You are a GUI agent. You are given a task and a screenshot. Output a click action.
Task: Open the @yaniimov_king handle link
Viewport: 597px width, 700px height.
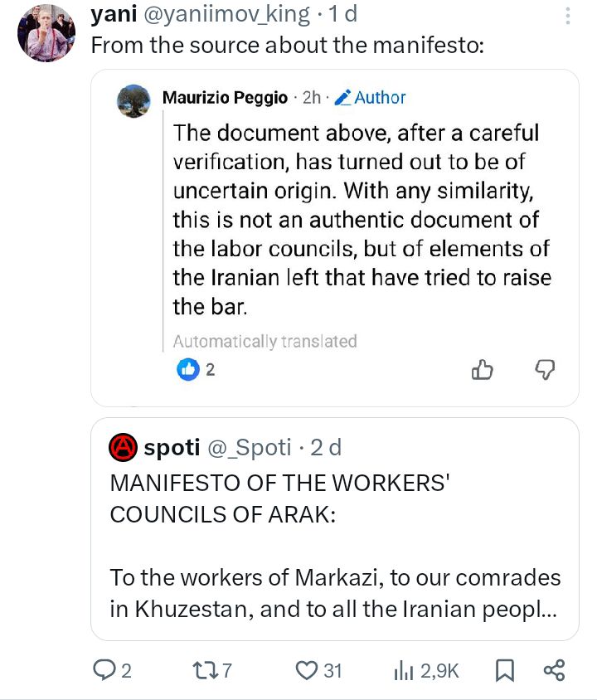tap(228, 14)
